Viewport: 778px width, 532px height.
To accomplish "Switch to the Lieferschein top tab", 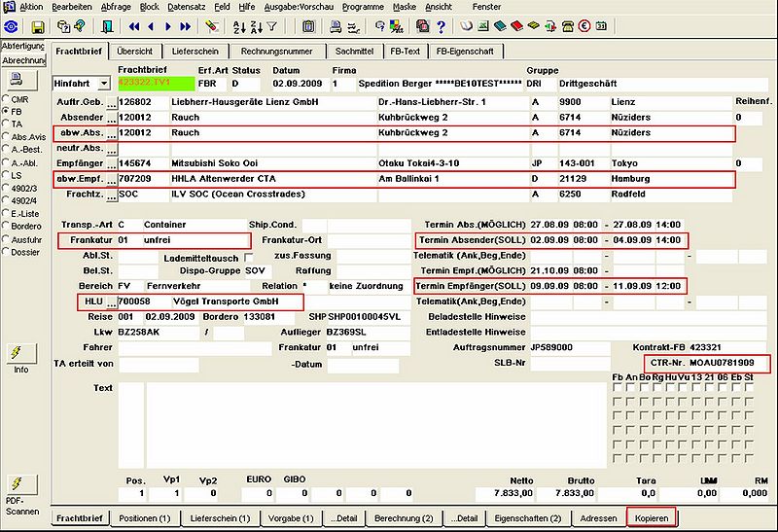I will click(x=195, y=52).
